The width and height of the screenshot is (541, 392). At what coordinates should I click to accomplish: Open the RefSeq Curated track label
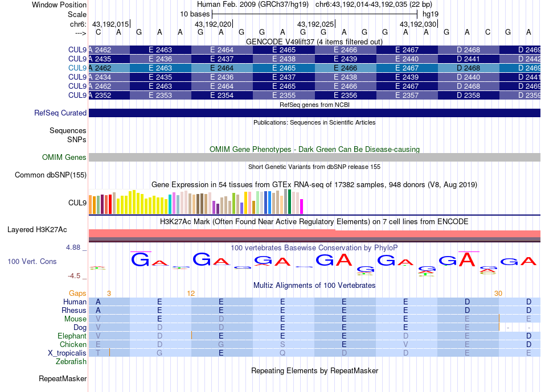(x=60, y=113)
